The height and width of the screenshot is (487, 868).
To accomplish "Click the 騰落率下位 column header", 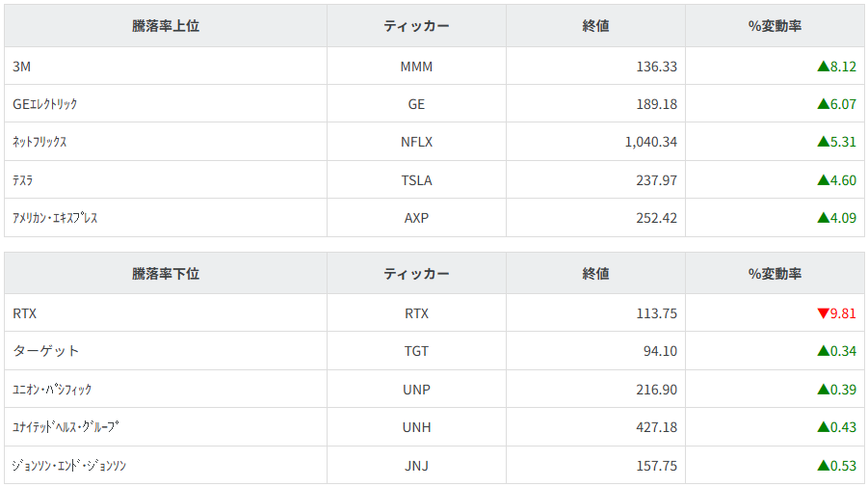I will [x=166, y=274].
